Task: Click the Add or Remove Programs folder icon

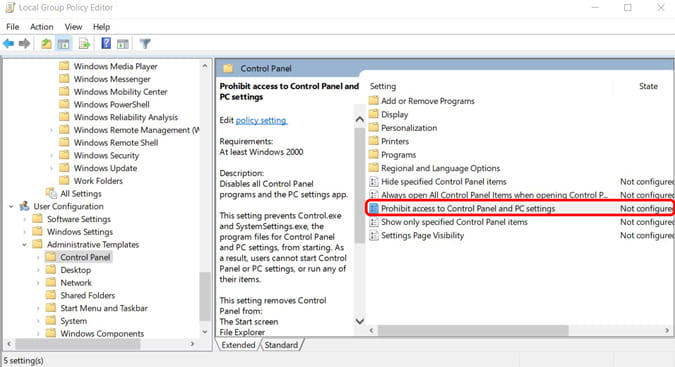Action: pos(374,101)
